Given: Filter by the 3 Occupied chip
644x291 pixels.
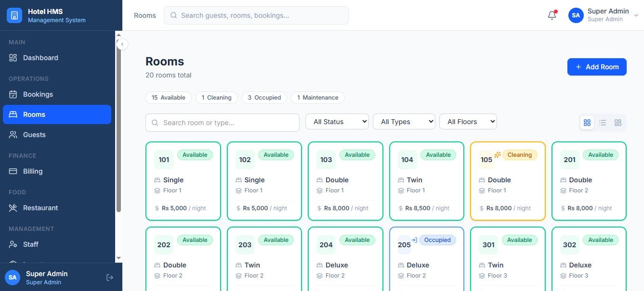Looking at the screenshot, I should click(264, 98).
